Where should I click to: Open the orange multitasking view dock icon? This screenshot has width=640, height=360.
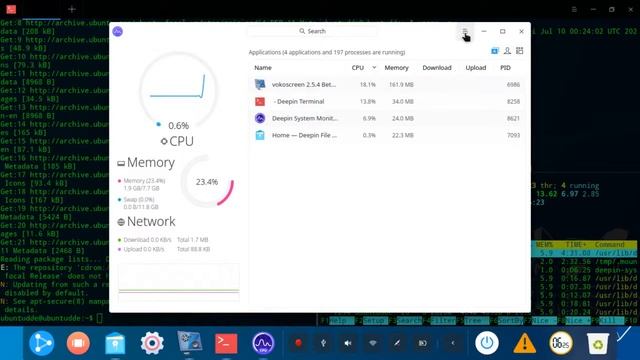coord(78,343)
